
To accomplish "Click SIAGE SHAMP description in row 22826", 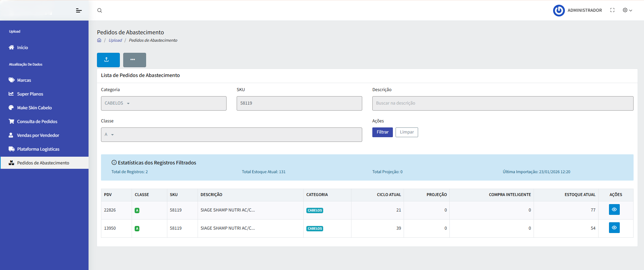I will [228, 210].
